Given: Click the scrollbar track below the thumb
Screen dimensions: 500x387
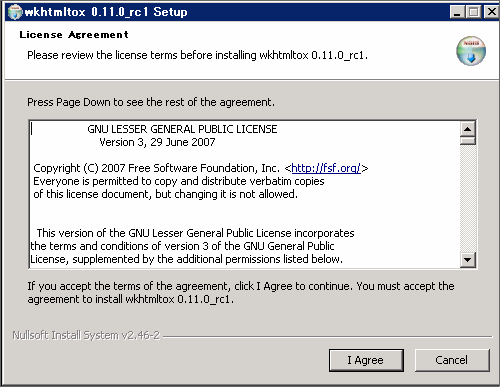Looking at the screenshot, I should coord(468,198).
